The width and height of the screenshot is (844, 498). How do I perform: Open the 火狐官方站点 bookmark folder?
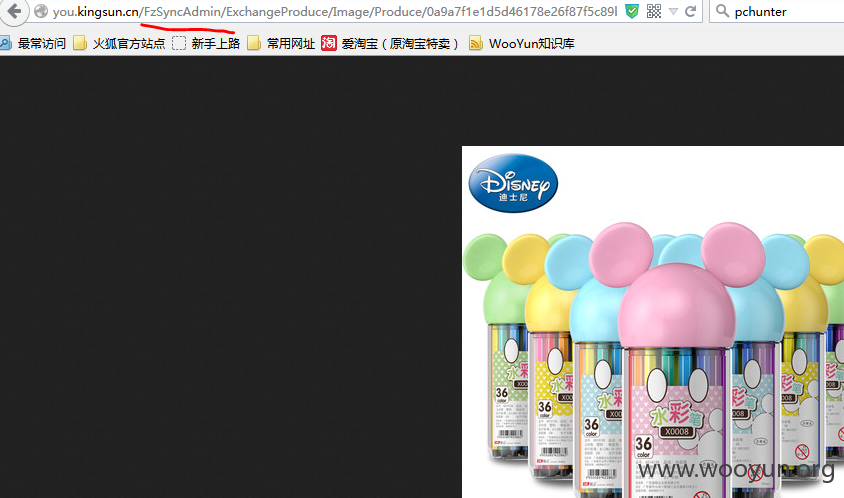tap(119, 43)
